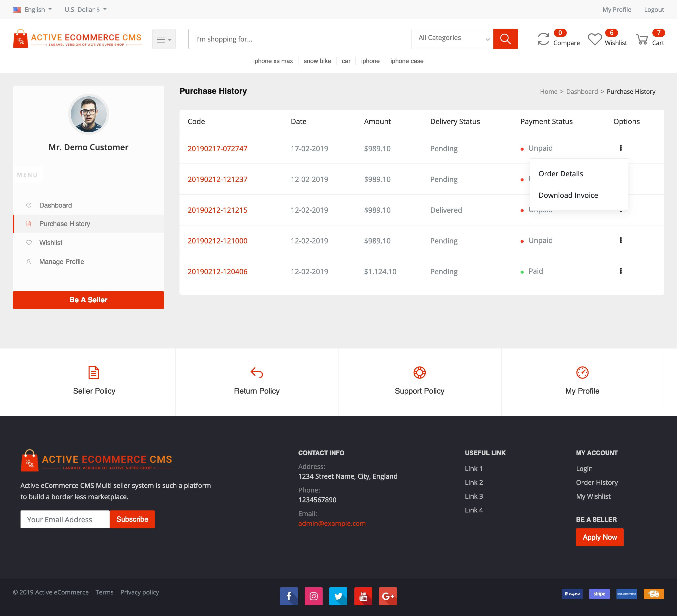Viewport: 677px width, 616px height.
Task: Open the shopping Cart icon
Action: click(x=642, y=40)
